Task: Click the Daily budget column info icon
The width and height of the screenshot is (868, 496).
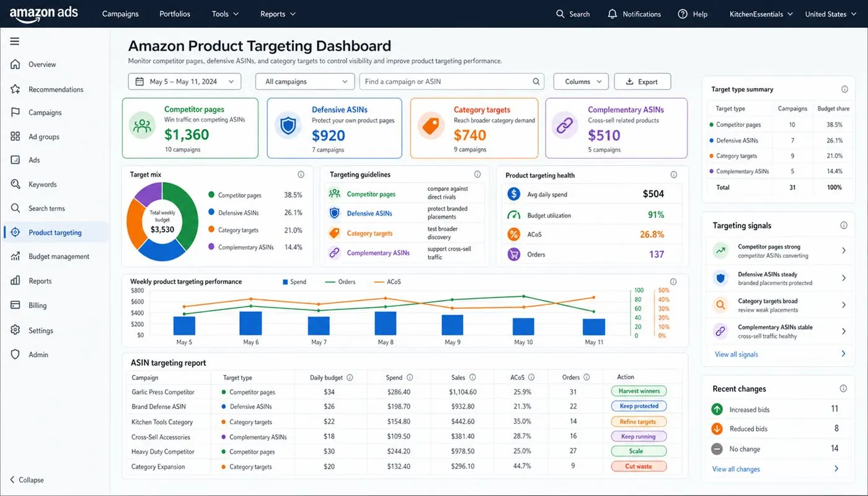Action: [350, 378]
